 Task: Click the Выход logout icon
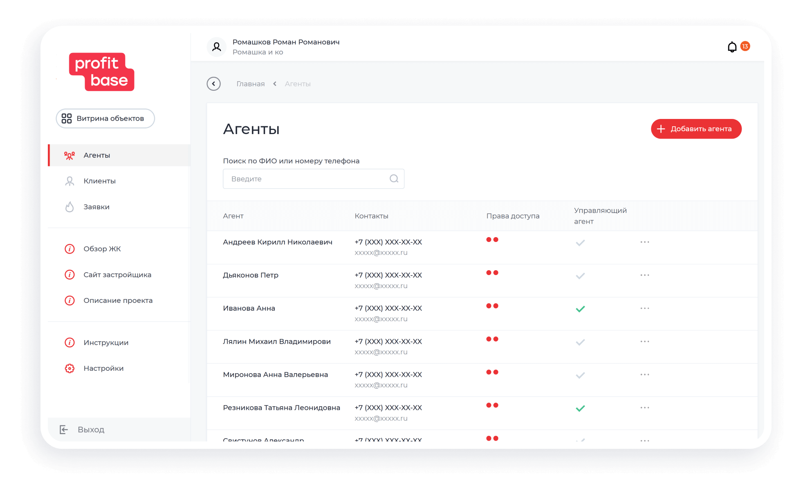point(64,430)
